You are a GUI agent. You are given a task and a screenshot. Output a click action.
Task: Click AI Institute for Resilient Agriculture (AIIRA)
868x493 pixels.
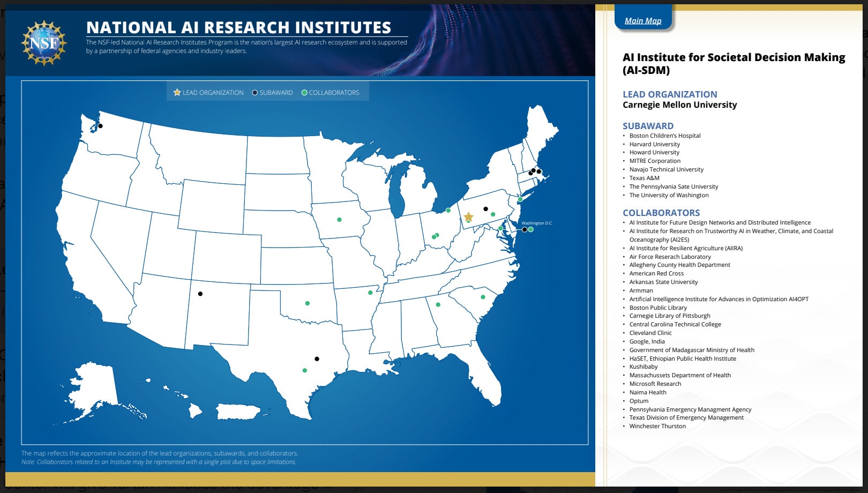click(686, 248)
